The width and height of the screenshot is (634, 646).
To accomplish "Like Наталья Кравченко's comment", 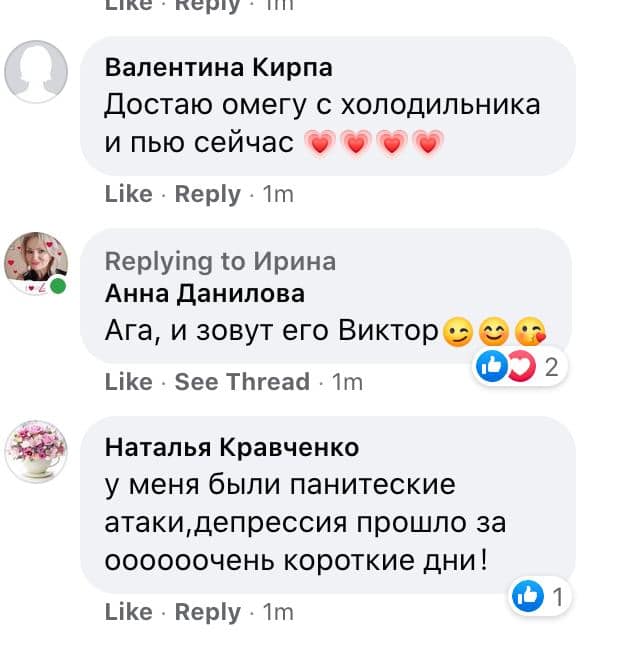I will [129, 611].
